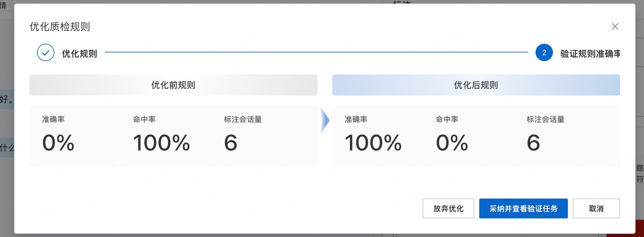Click the step 2 number circle

(x=544, y=52)
